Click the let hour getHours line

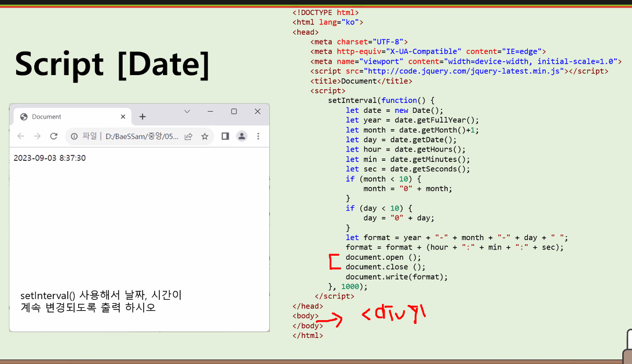click(x=405, y=149)
